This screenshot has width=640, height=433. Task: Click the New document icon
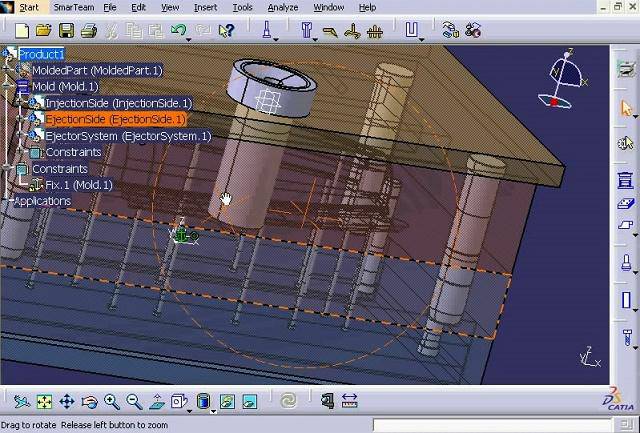tap(21, 31)
